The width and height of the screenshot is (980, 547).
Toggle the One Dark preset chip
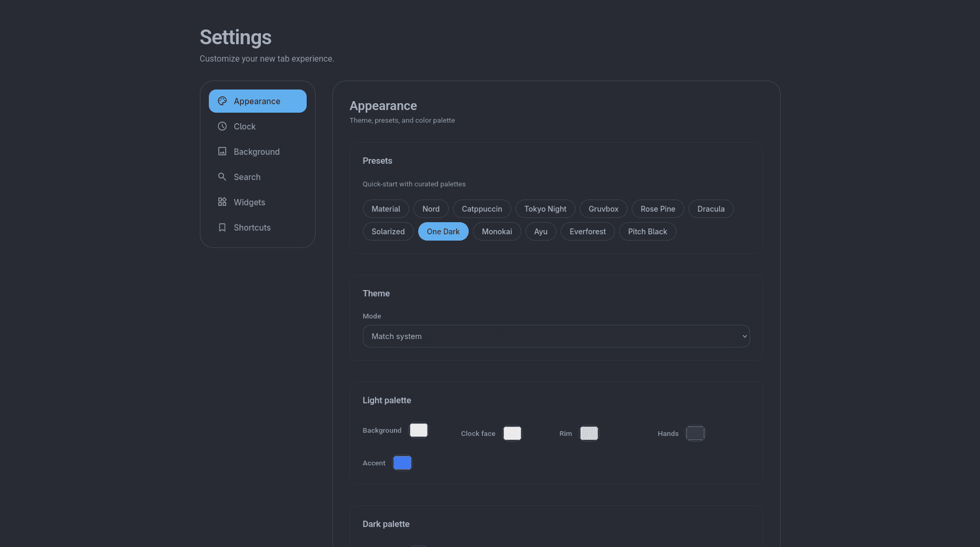443,232
